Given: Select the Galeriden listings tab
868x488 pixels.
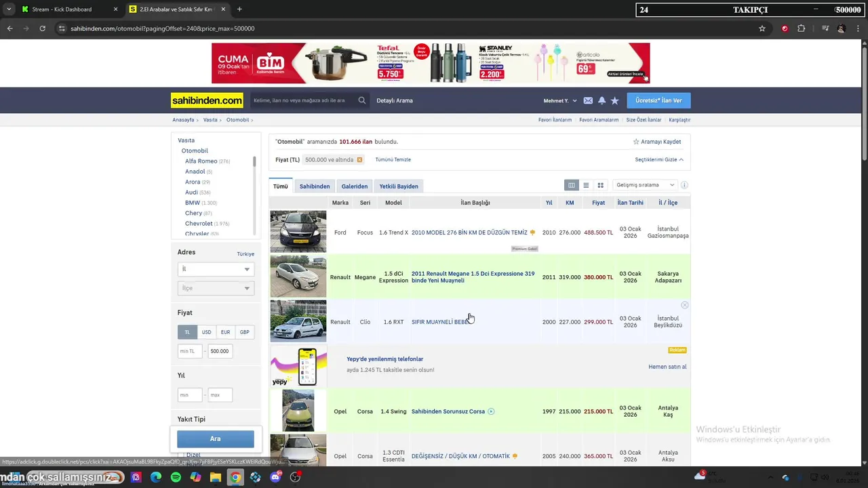Looking at the screenshot, I should tap(355, 186).
